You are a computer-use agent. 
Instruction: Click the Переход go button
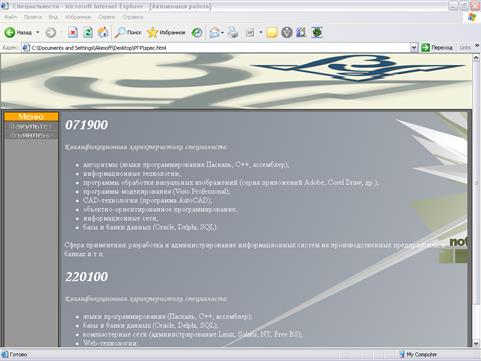[x=437, y=48]
